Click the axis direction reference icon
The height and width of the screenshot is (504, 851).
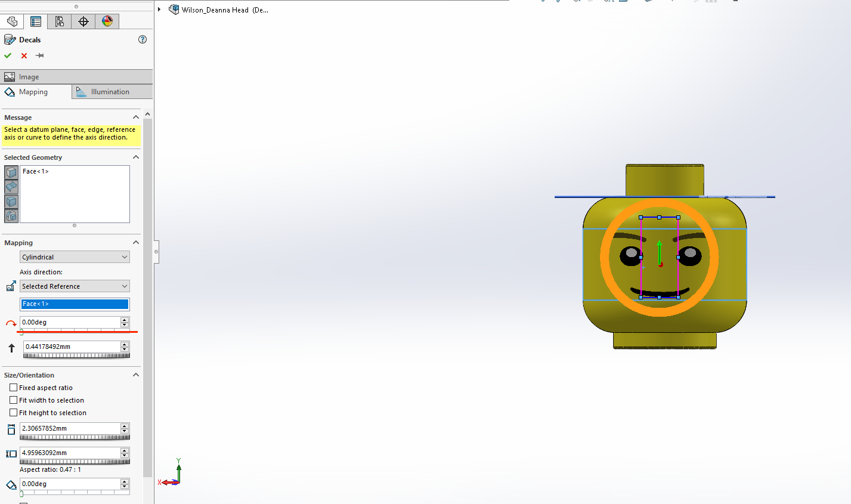click(x=10, y=286)
